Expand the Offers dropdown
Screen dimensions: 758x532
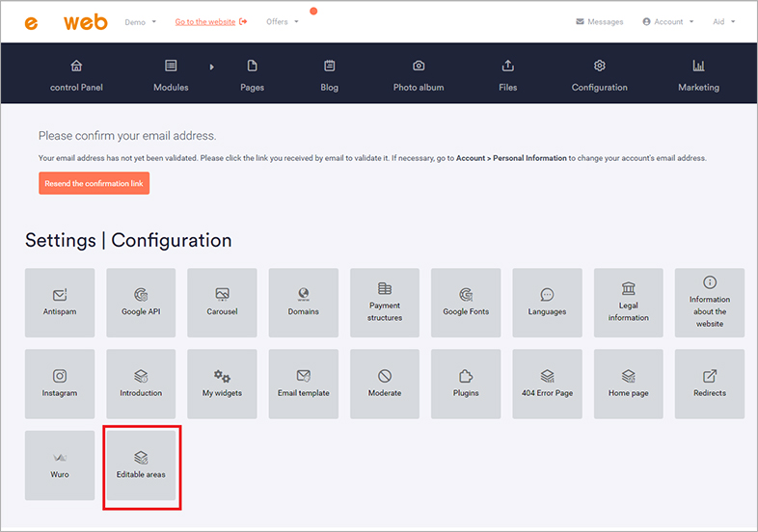click(283, 22)
